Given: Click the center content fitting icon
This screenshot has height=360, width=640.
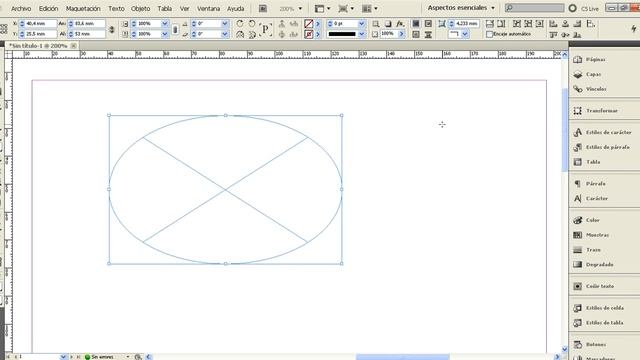Looking at the screenshot, I should [540, 24].
